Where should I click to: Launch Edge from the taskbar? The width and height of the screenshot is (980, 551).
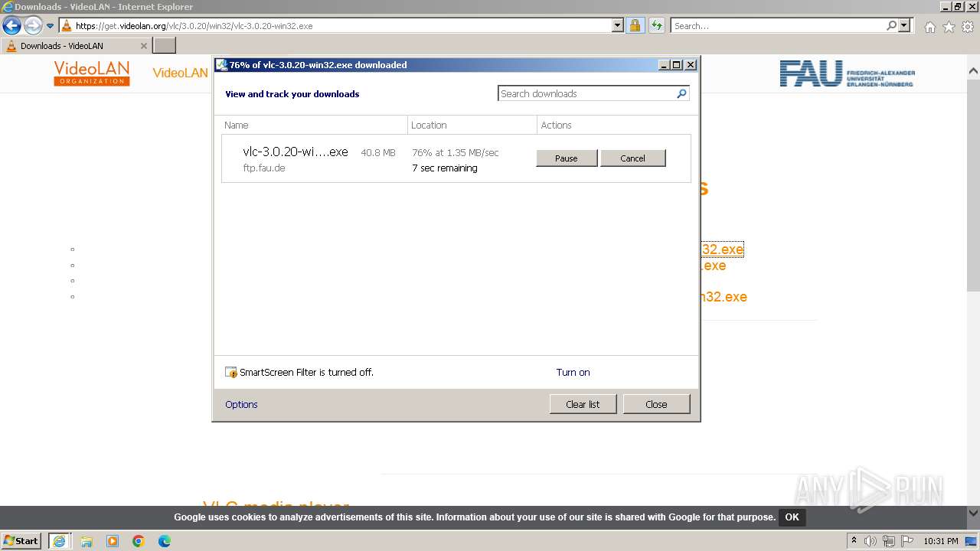coord(165,541)
